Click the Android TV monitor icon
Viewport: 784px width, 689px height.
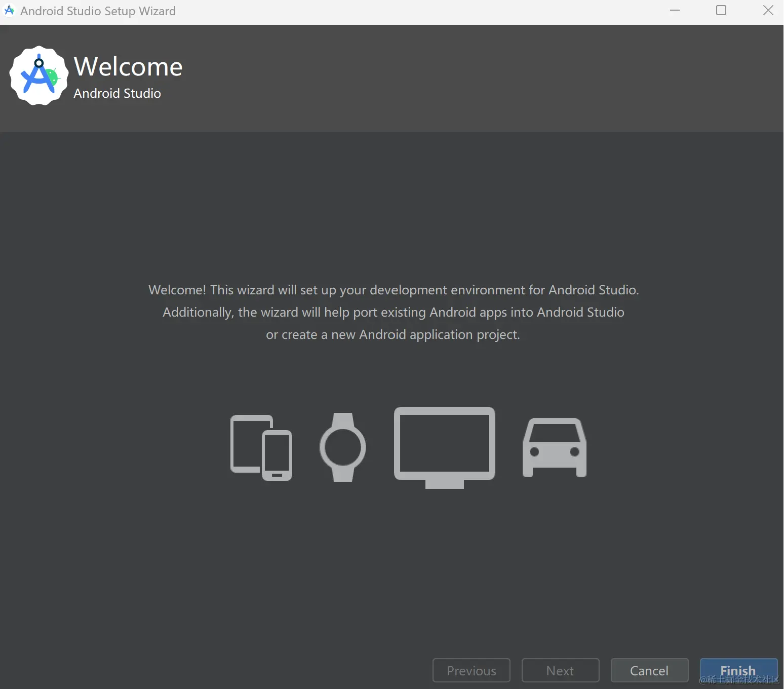click(445, 447)
